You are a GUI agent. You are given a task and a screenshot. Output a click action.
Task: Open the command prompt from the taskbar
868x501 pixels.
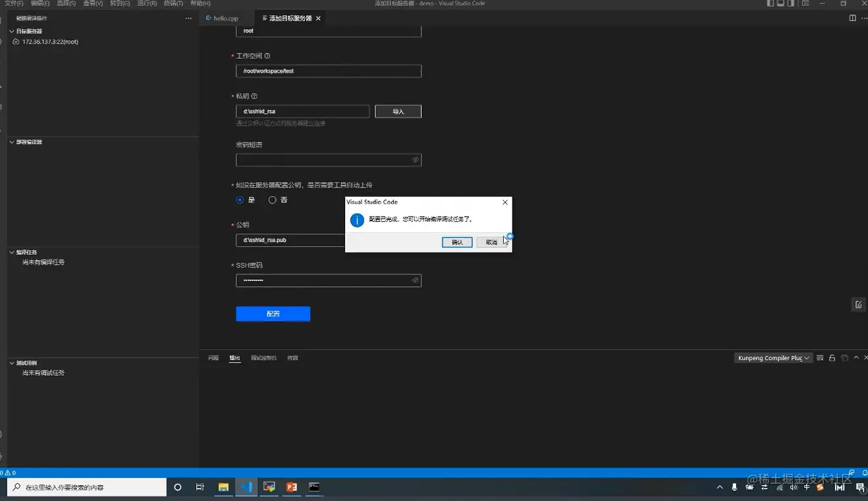tap(314, 487)
